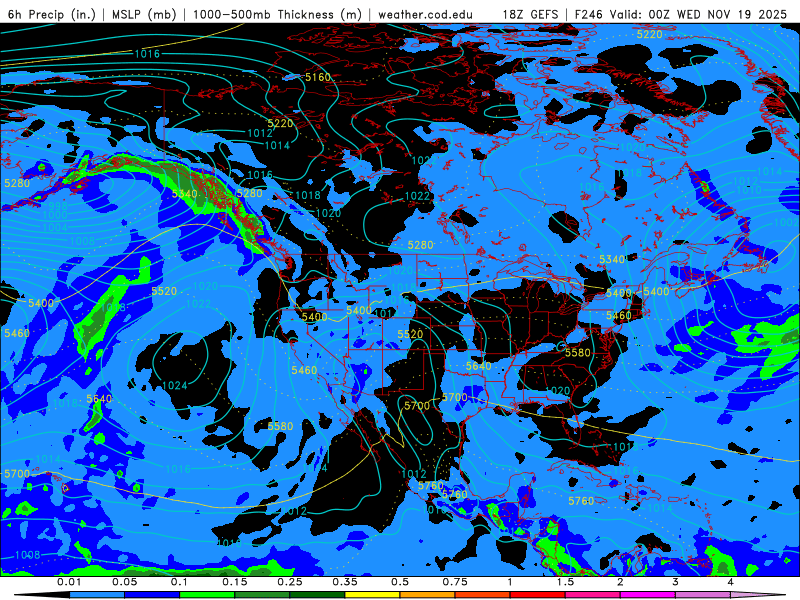Select the 0.35 value on the precip legend
This screenshot has height=600, width=800.
point(345,582)
